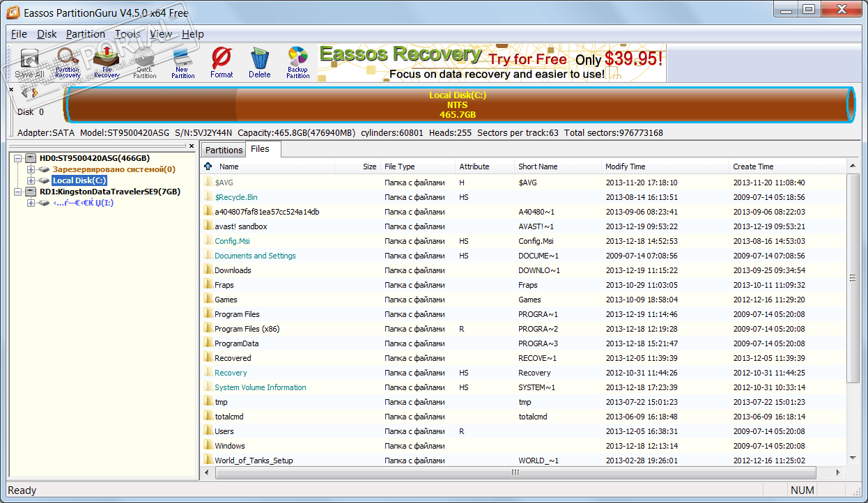Switch to the Partitions tab

tap(224, 150)
